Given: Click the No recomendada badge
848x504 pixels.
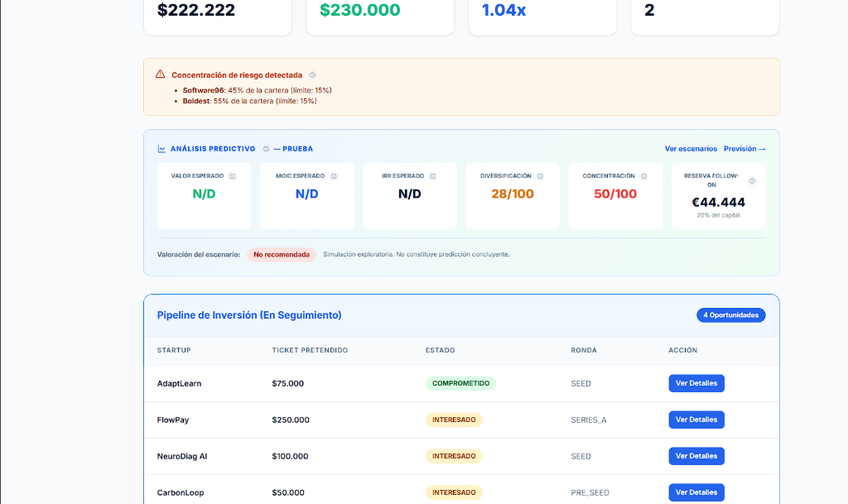Looking at the screenshot, I should pos(282,254).
